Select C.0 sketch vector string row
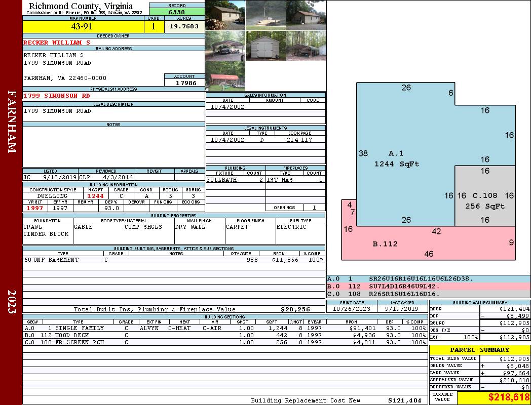The width and height of the screenshot is (532, 405). (x=429, y=294)
